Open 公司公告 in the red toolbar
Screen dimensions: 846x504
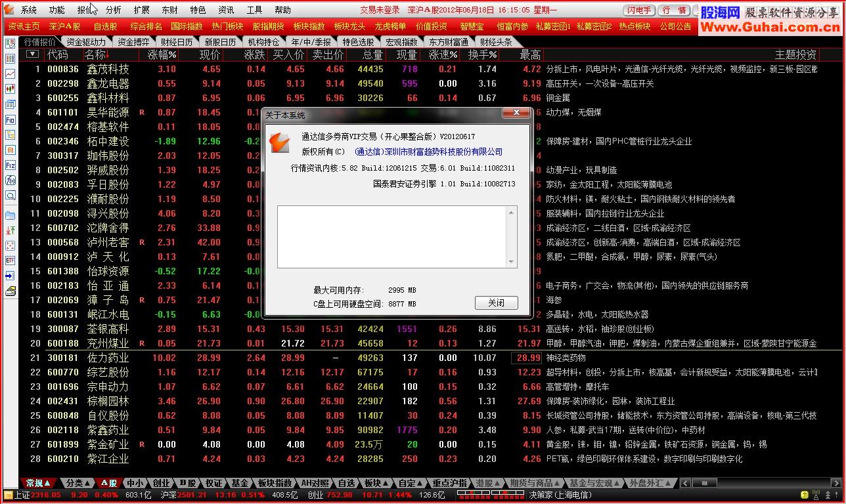[x=675, y=26]
